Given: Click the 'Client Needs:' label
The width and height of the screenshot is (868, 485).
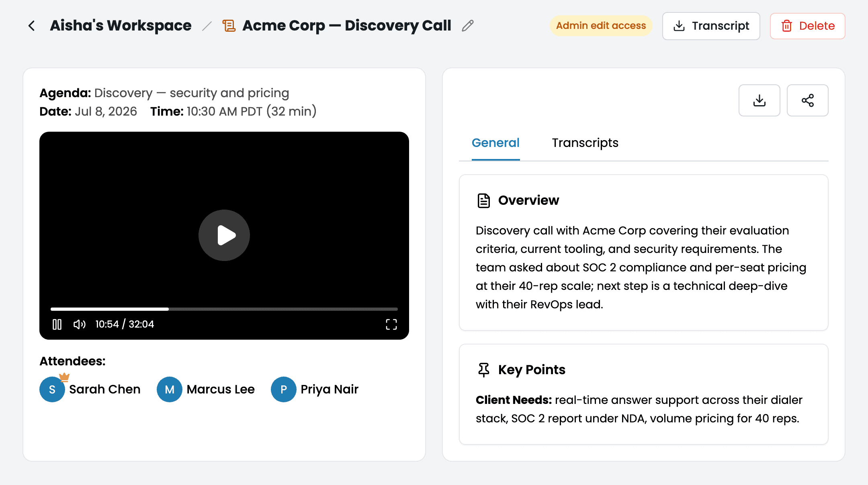Looking at the screenshot, I should click(x=514, y=400).
